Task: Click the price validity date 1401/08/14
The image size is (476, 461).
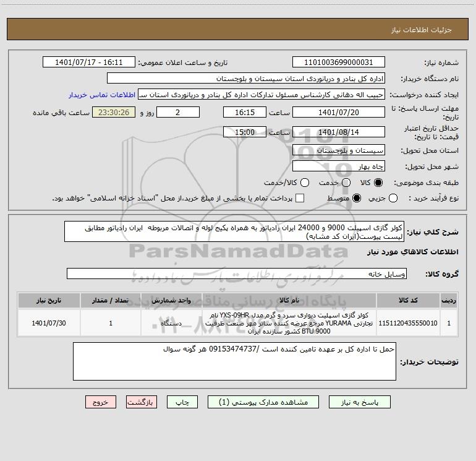Action: coord(339,132)
